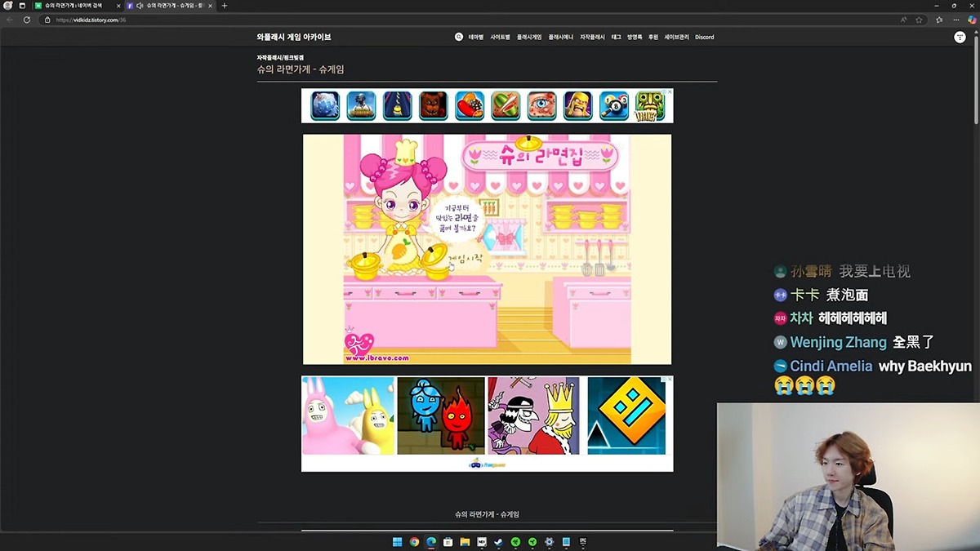Add this page to favorites with star icon

click(x=919, y=20)
